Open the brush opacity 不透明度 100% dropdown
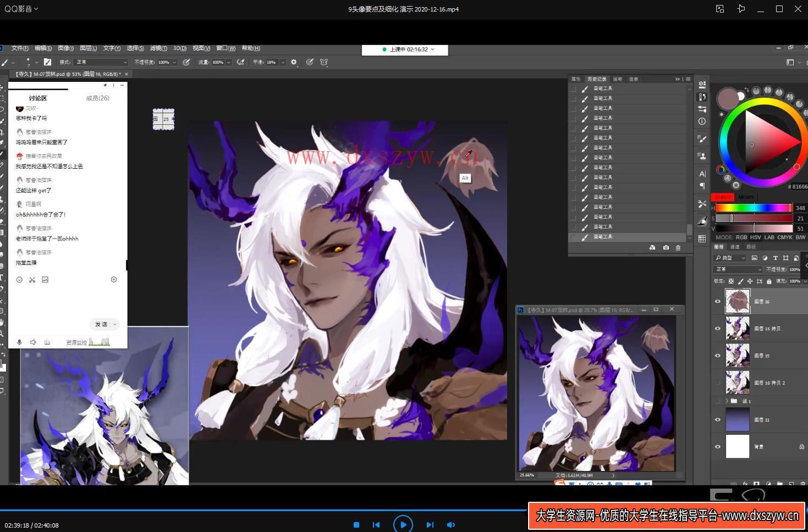 pos(174,62)
